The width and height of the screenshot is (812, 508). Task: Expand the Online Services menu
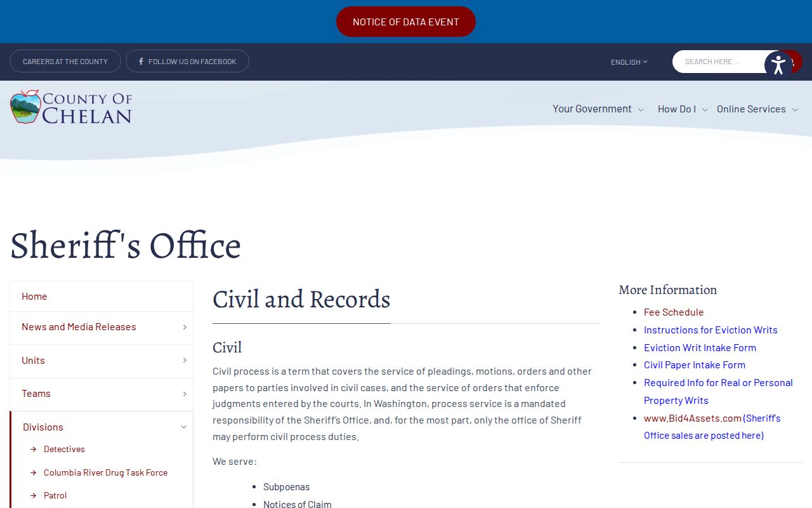pyautogui.click(x=757, y=109)
